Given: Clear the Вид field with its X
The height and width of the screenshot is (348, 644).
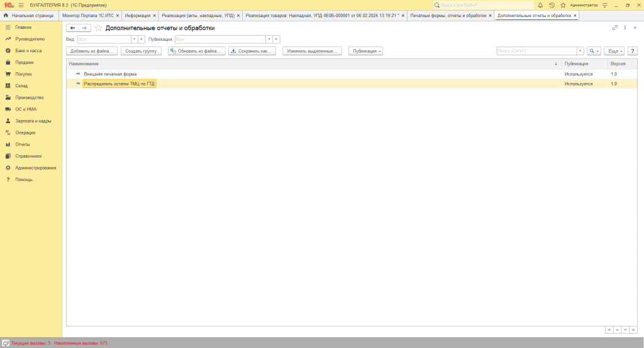Looking at the screenshot, I should coord(142,40).
